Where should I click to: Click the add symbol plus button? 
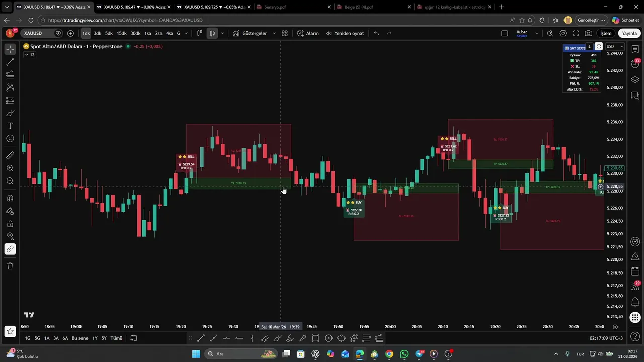pyautogui.click(x=70, y=33)
